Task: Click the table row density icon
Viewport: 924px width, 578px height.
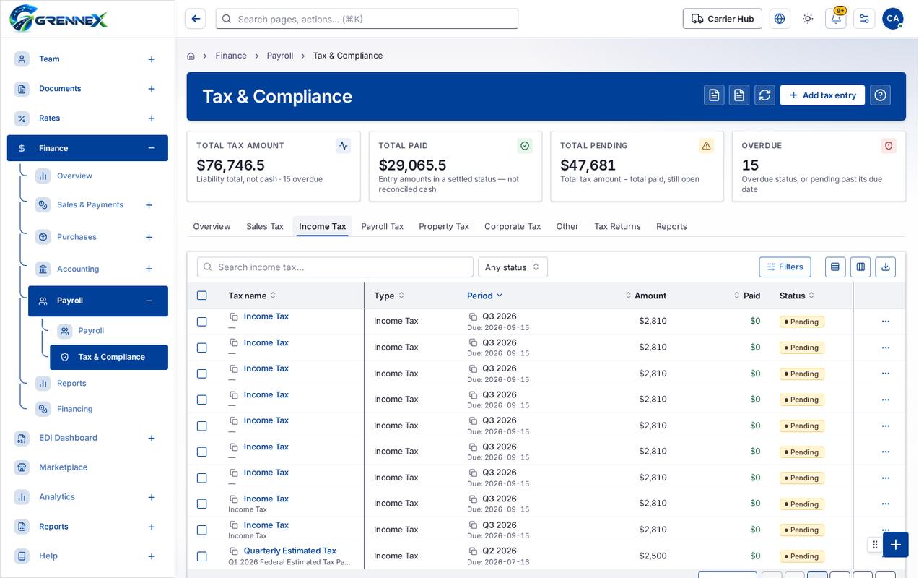Action: click(x=835, y=267)
